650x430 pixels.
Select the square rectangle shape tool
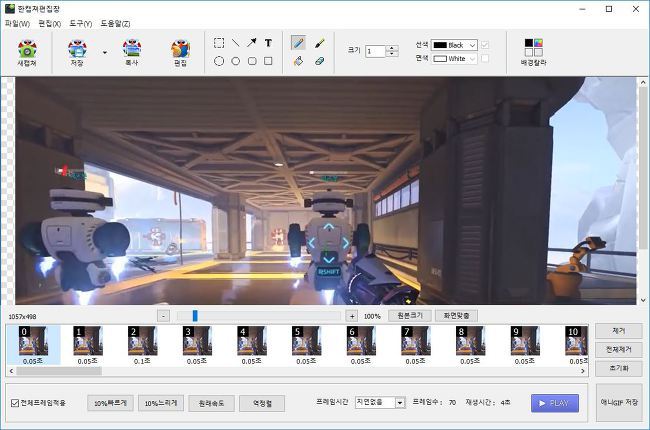pyautogui.click(x=268, y=61)
